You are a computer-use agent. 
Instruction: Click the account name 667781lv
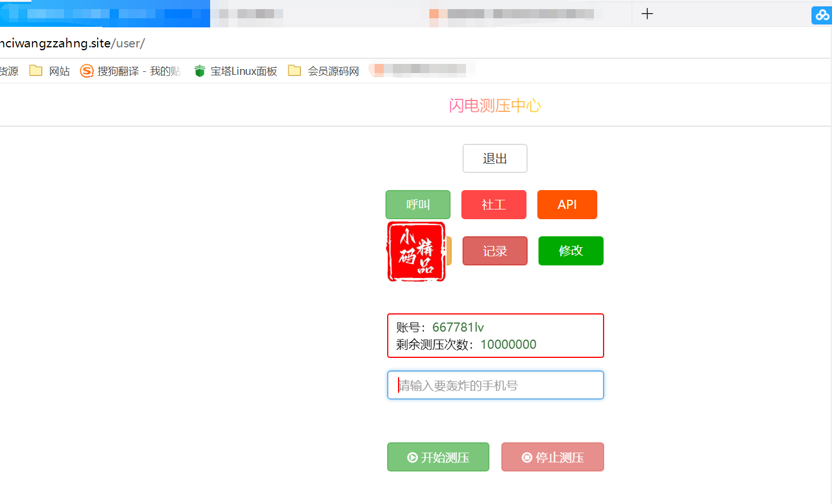pyautogui.click(x=458, y=327)
